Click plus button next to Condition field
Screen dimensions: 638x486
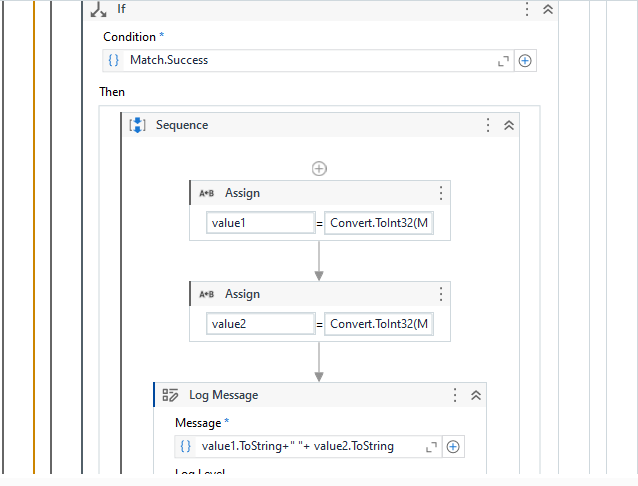[525, 61]
